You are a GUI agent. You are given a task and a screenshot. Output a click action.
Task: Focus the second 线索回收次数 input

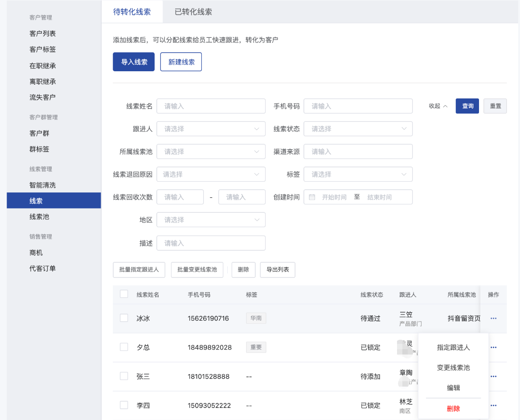click(242, 197)
